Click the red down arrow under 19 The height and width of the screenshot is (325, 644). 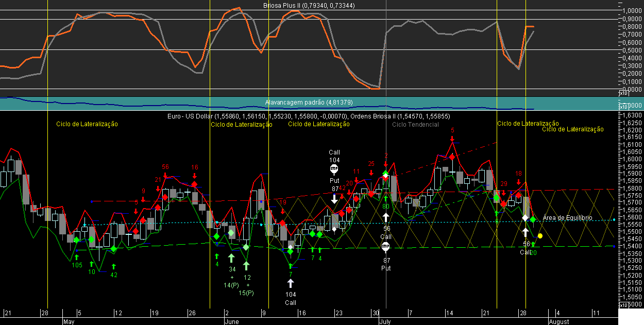tap(283, 211)
